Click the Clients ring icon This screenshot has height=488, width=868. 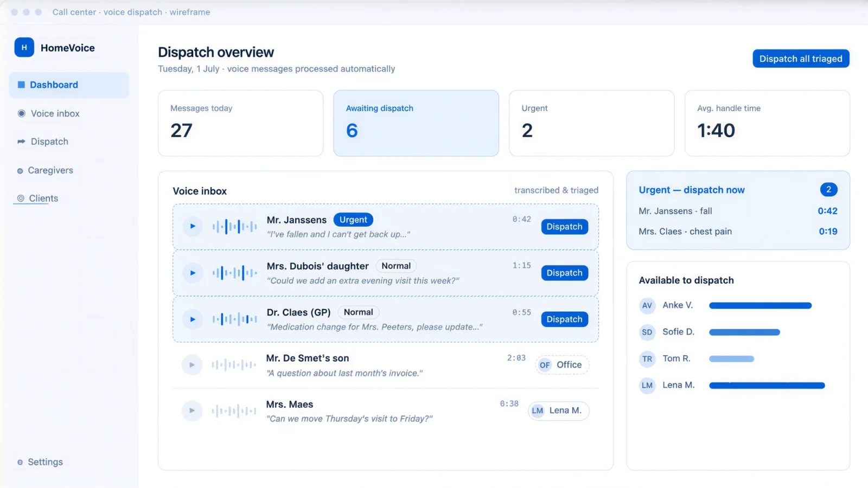coord(21,198)
